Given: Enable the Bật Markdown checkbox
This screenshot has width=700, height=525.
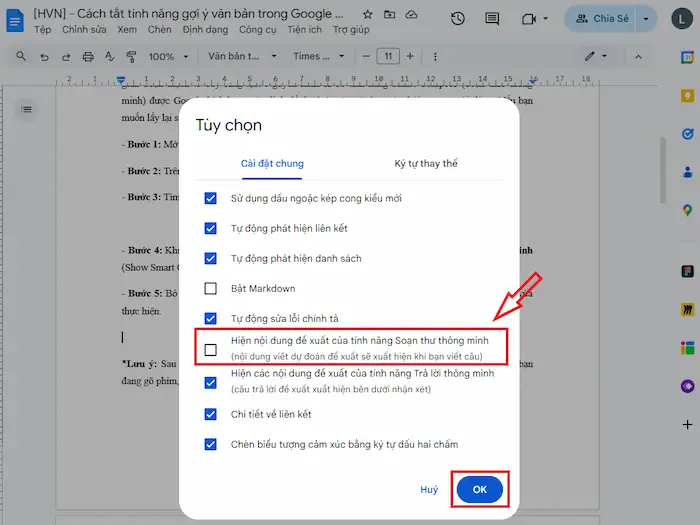Looking at the screenshot, I should (x=210, y=288).
